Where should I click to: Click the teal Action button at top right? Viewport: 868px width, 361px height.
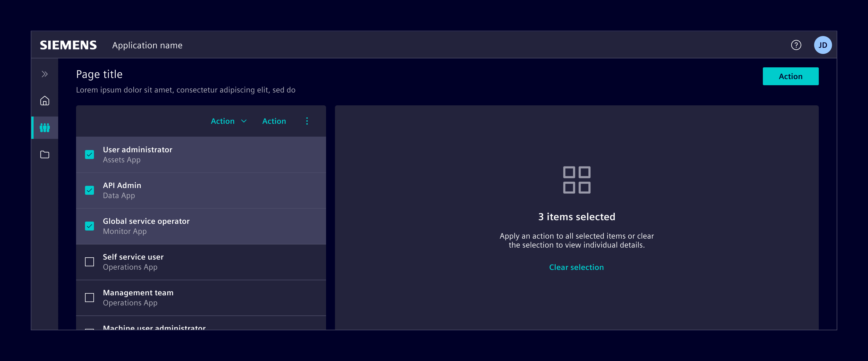click(791, 76)
